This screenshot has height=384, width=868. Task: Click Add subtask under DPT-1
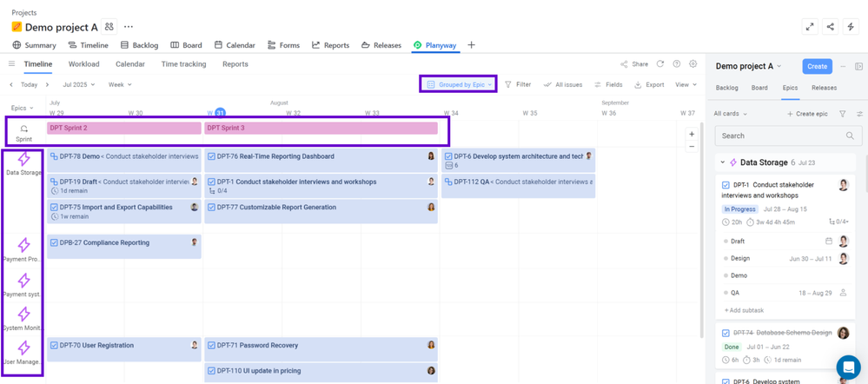pos(745,310)
